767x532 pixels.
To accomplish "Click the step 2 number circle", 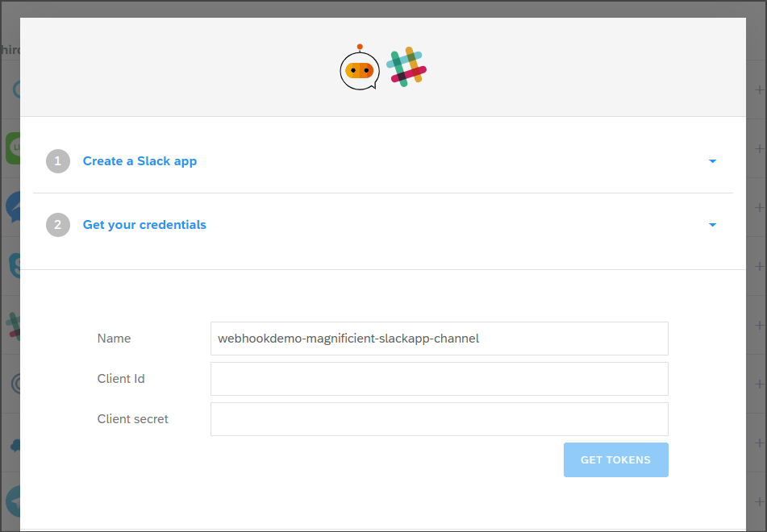I will coord(58,225).
